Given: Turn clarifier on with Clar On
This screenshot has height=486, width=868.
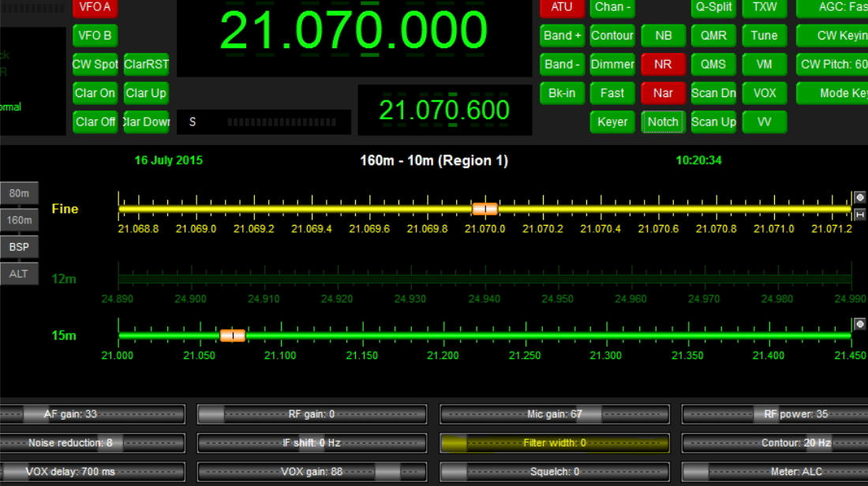Looking at the screenshot, I should pyautogui.click(x=95, y=94).
